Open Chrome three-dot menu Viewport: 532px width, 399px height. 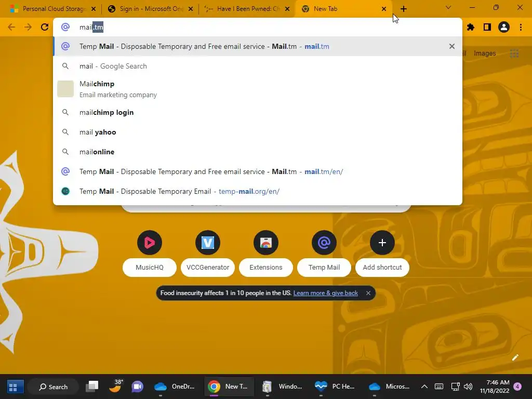(x=521, y=27)
